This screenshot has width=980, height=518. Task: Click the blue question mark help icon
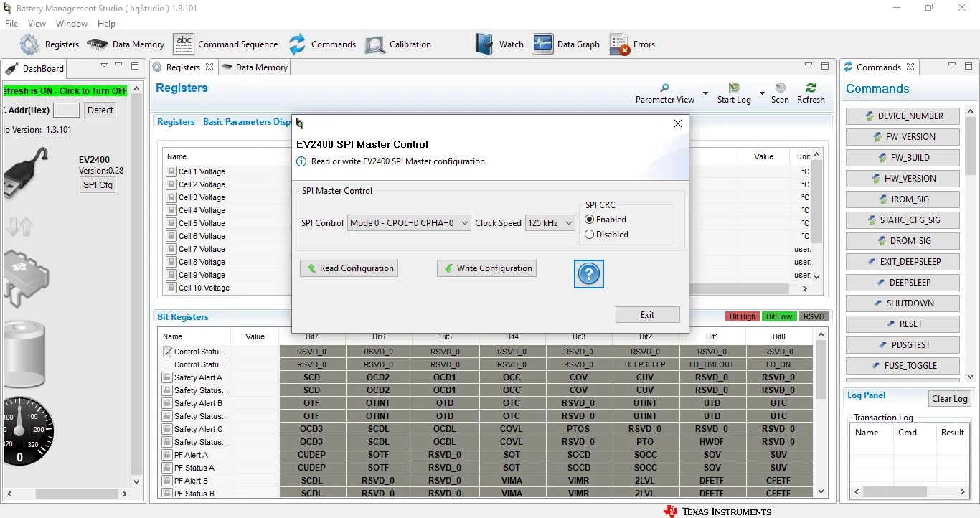tap(589, 274)
